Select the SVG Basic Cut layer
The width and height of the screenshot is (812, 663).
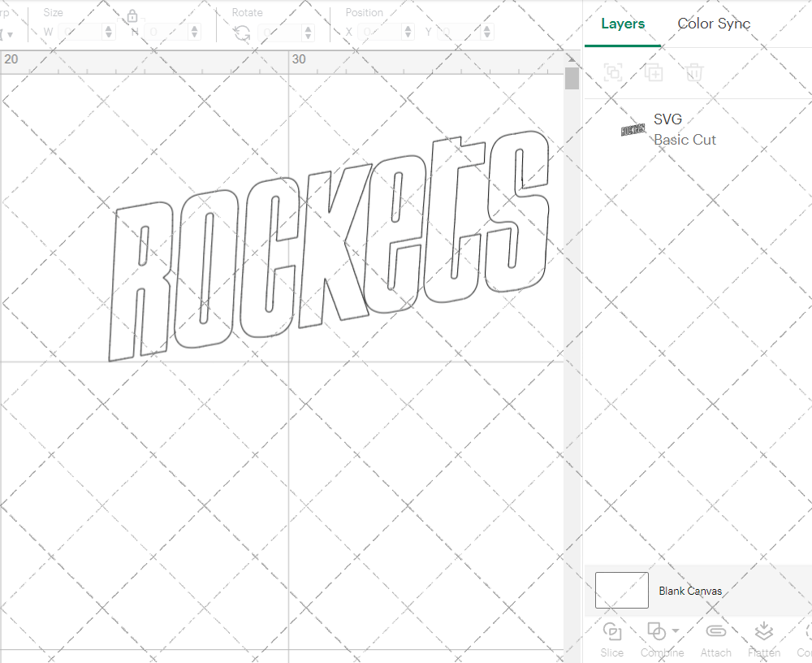(698, 129)
